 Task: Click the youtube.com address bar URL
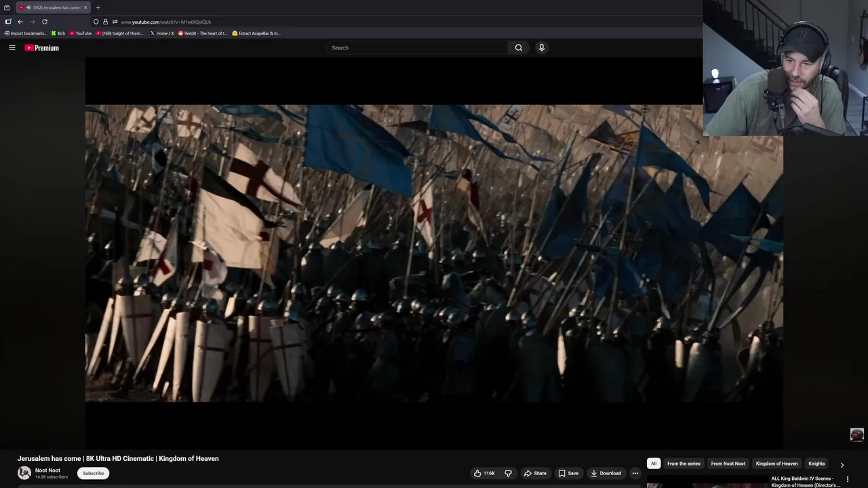(166, 22)
